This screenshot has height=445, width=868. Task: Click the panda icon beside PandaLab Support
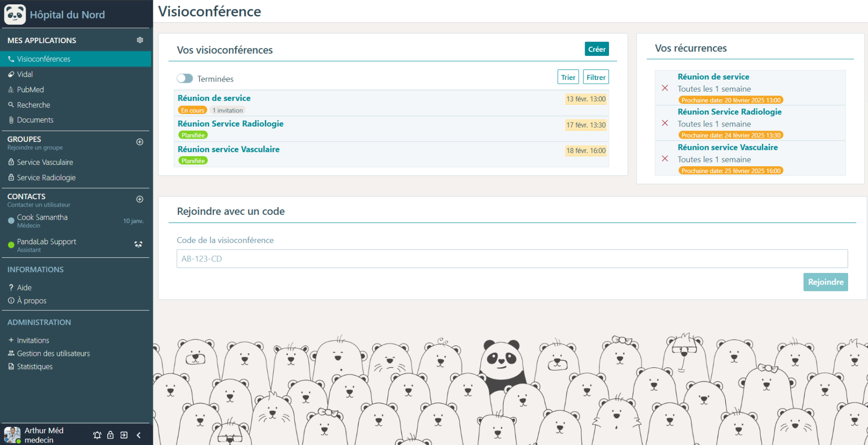(x=138, y=244)
